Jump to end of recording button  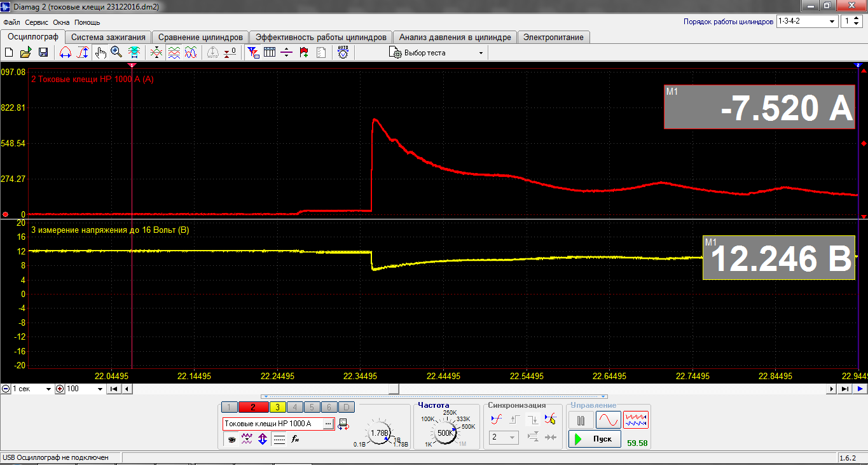pyautogui.click(x=844, y=389)
